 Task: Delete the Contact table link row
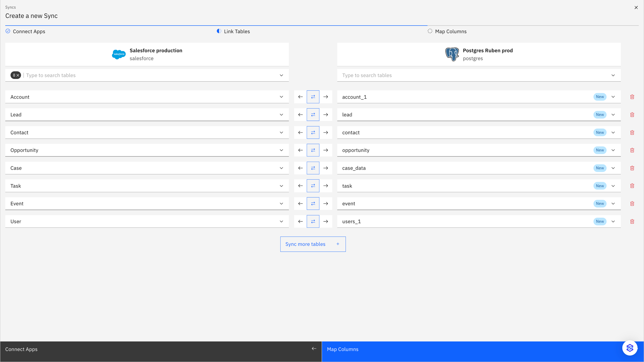tap(632, 132)
